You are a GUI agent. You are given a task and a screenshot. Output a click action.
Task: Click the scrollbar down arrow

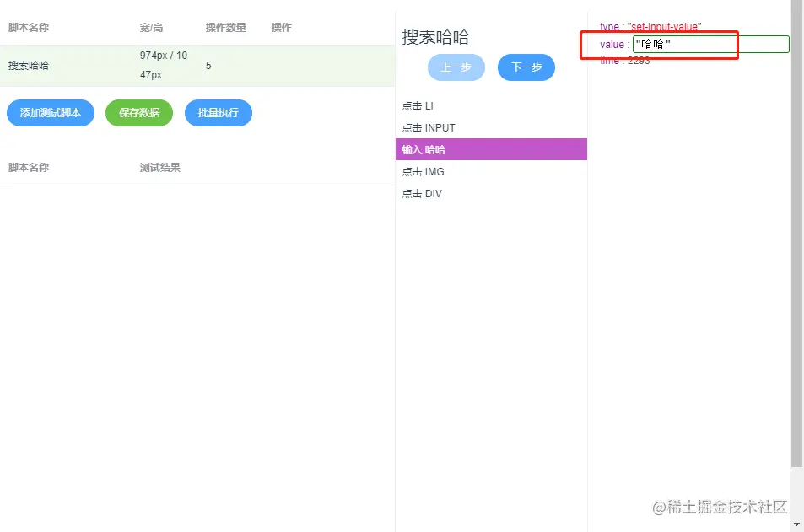(797, 525)
